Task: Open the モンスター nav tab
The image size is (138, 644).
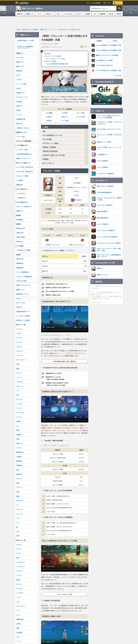Action: click(x=78, y=14)
